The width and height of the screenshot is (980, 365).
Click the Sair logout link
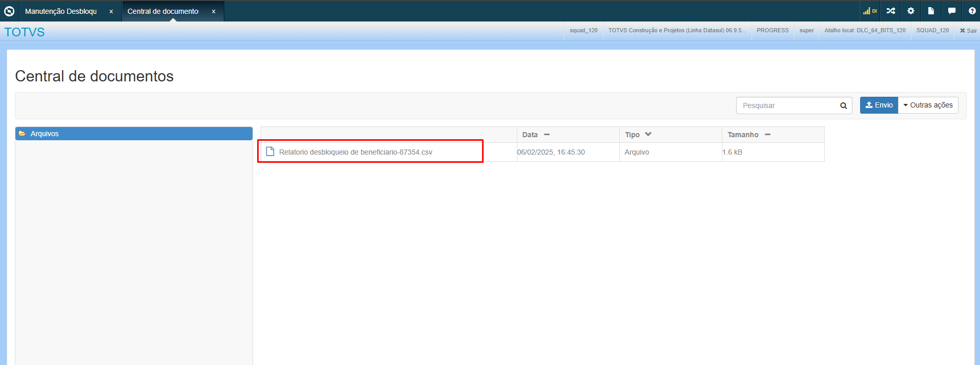968,31
